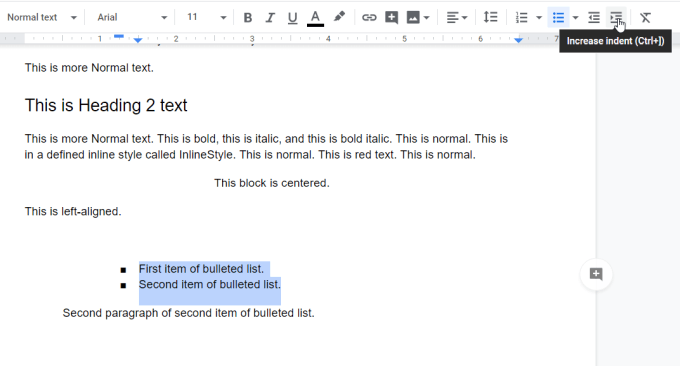
Task: Open the highlight color tool
Action: coord(339,17)
